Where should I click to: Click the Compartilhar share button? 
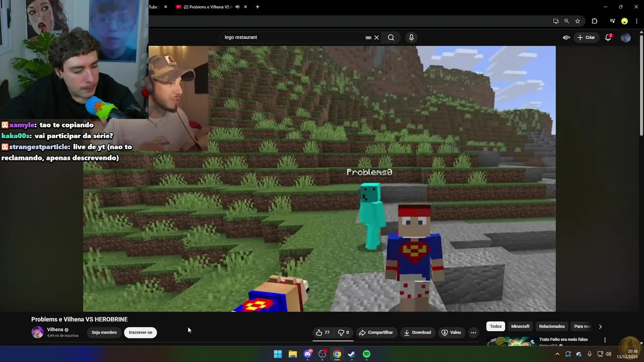point(376,332)
